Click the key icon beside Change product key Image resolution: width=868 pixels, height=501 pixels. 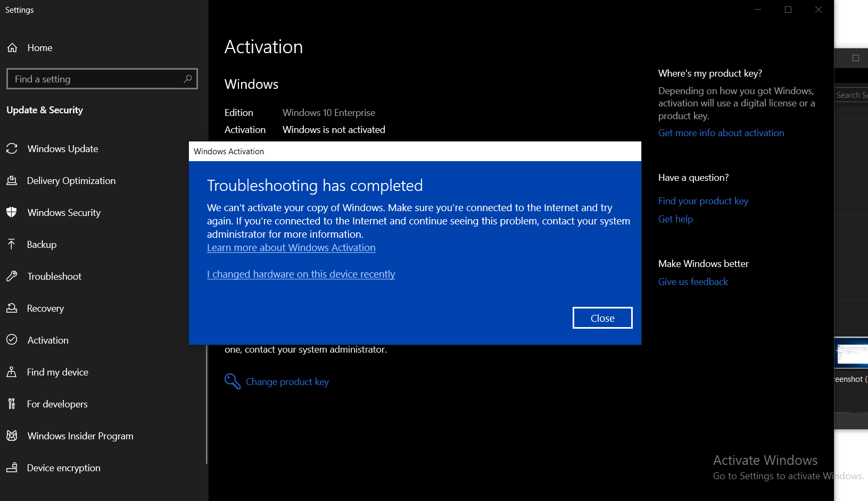pyautogui.click(x=233, y=381)
